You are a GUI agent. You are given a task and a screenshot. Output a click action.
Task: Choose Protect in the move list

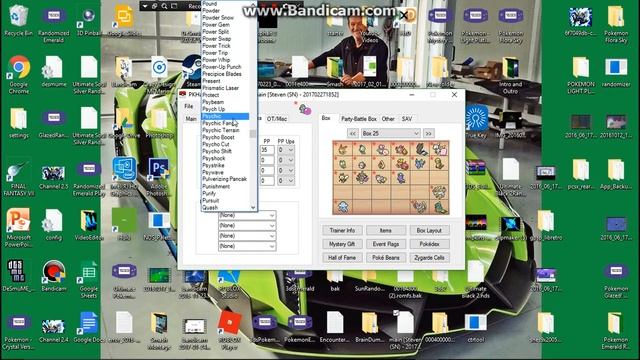[211, 95]
